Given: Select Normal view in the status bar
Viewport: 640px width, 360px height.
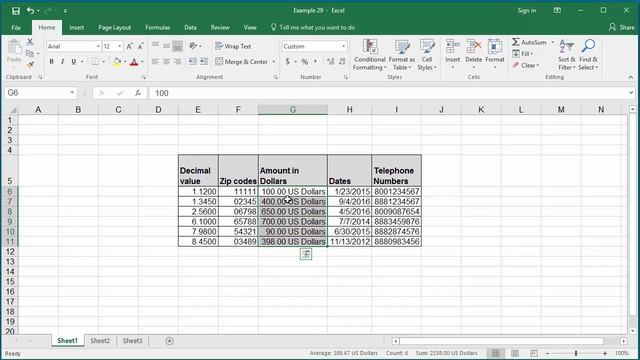Looking at the screenshot, I should click(x=496, y=353).
